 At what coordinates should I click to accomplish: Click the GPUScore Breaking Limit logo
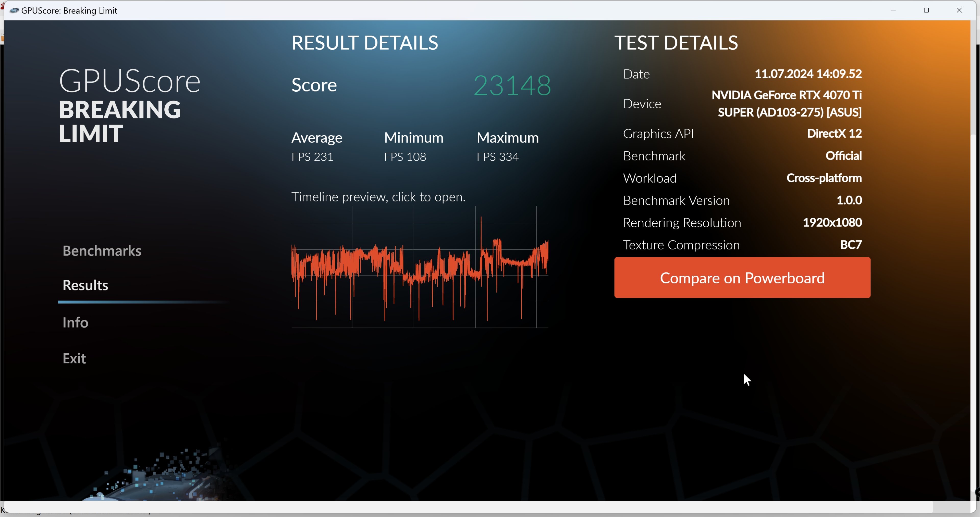coord(129,105)
